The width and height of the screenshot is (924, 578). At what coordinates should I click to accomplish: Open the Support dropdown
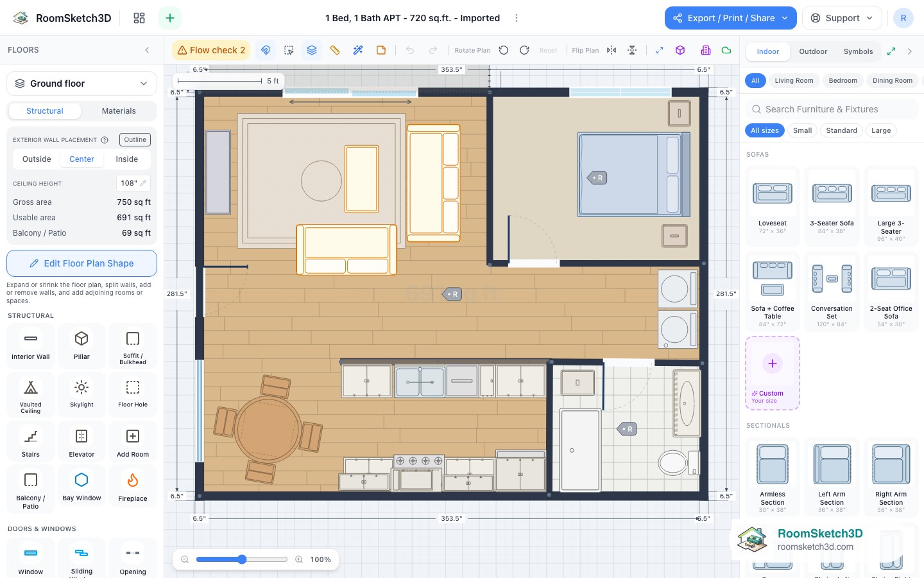[842, 18]
